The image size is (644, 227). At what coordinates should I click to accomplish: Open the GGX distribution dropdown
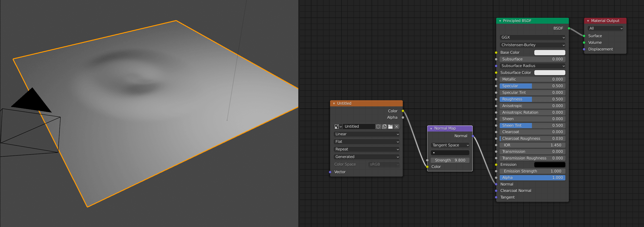[532, 37]
